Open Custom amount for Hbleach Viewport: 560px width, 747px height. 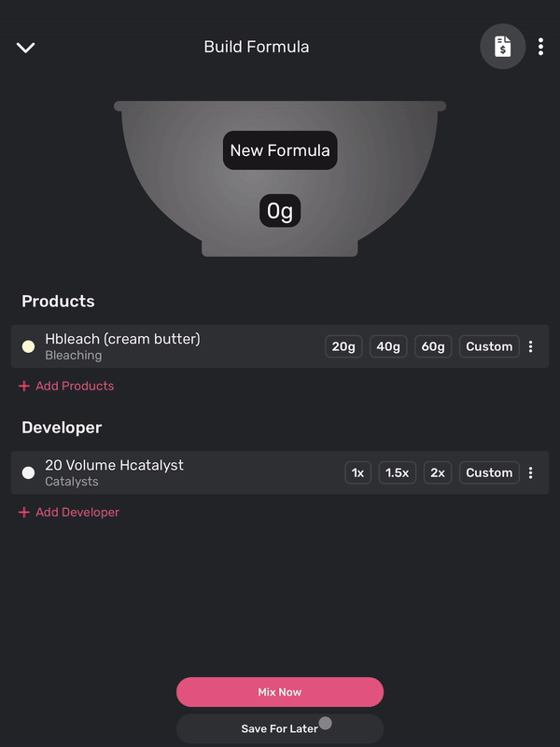(489, 346)
